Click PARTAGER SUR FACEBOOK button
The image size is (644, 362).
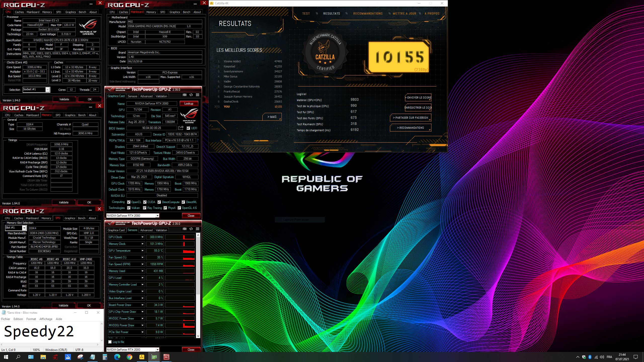point(411,118)
